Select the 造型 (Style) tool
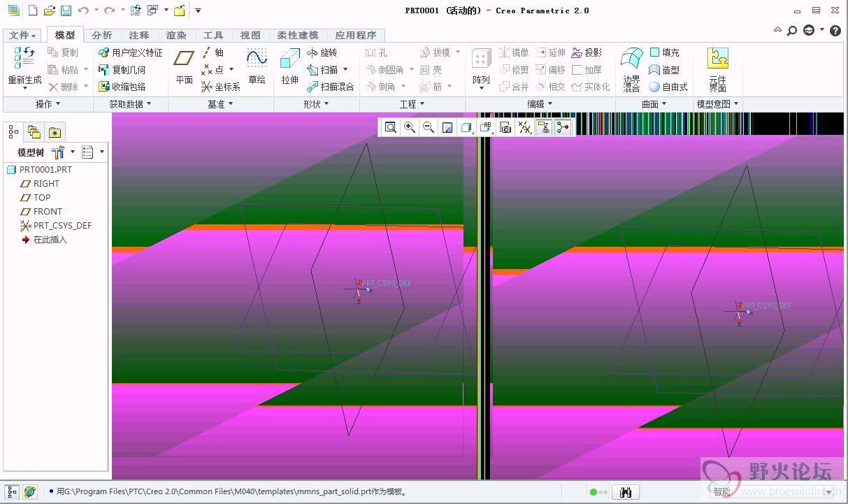This screenshot has width=848, height=504. [664, 70]
